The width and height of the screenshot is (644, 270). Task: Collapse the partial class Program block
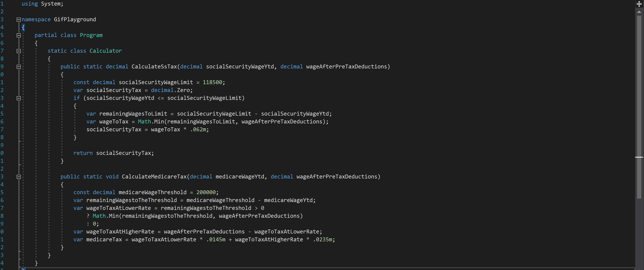tap(18, 35)
